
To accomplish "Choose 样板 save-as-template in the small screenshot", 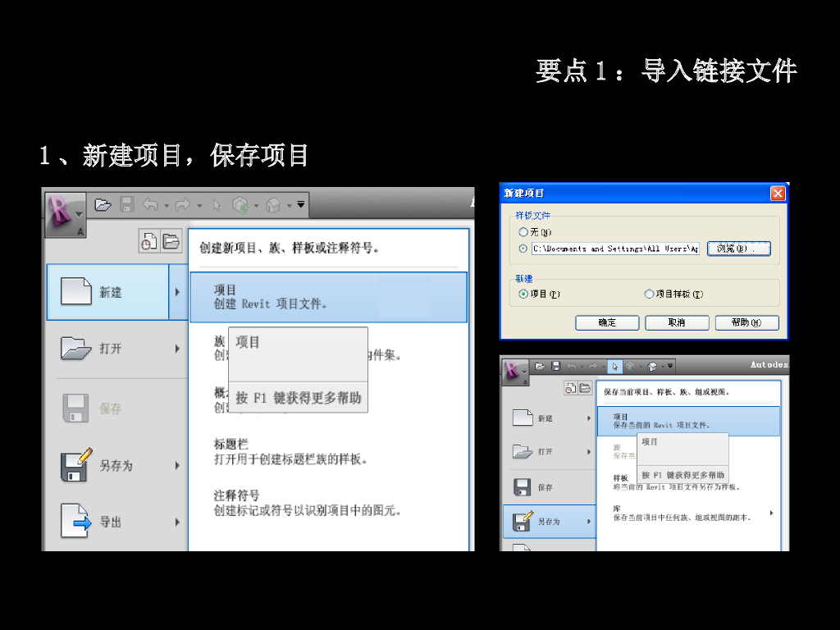I will tap(677, 482).
